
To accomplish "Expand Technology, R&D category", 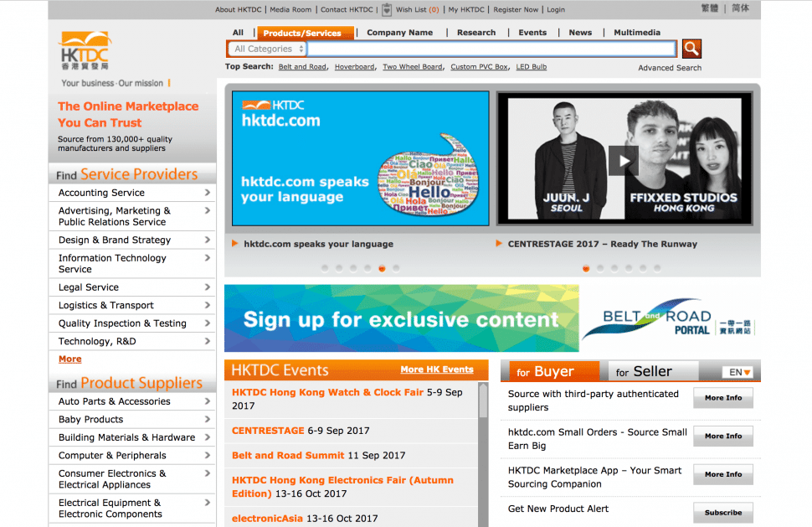I will point(132,342).
